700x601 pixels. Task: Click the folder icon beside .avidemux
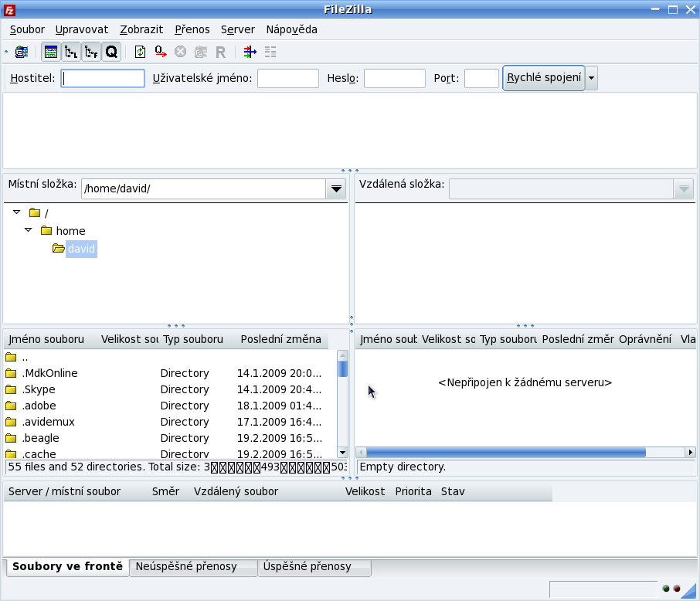pos(11,422)
